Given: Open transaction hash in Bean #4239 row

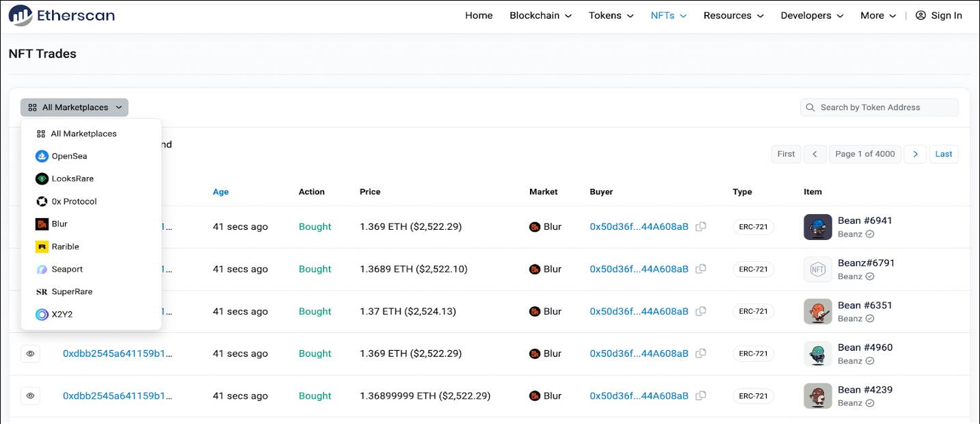Looking at the screenshot, I should pyautogui.click(x=118, y=396).
